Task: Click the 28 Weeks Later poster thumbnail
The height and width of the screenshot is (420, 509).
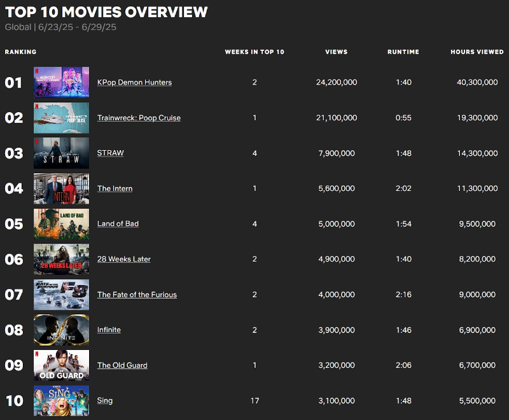Action: click(61, 260)
